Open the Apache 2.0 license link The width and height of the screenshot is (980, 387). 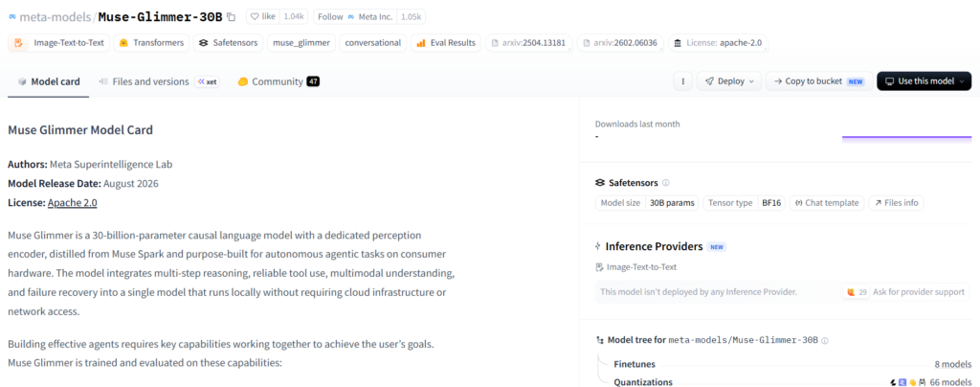(x=72, y=202)
